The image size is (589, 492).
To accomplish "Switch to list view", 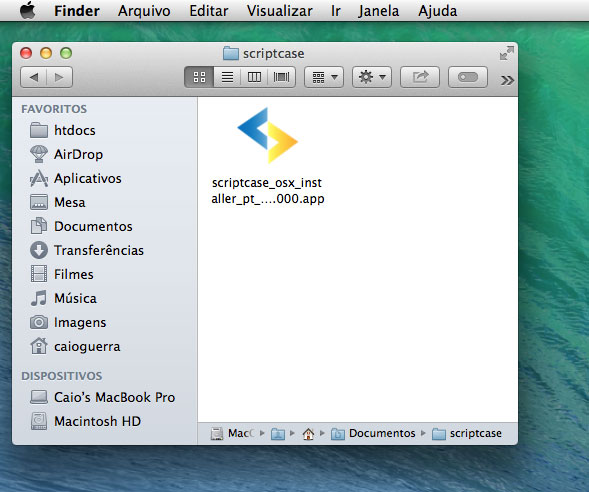I will (x=227, y=77).
